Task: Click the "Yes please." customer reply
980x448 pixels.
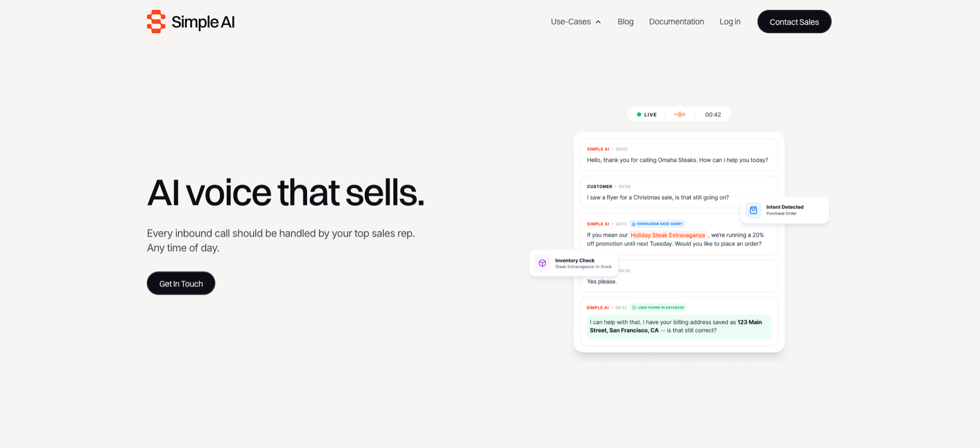Action: pos(602,282)
